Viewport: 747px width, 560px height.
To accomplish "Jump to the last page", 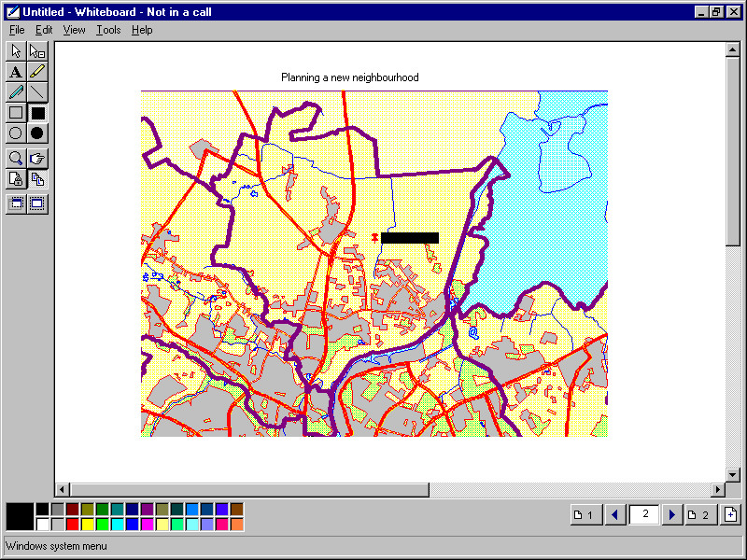I will click(701, 515).
